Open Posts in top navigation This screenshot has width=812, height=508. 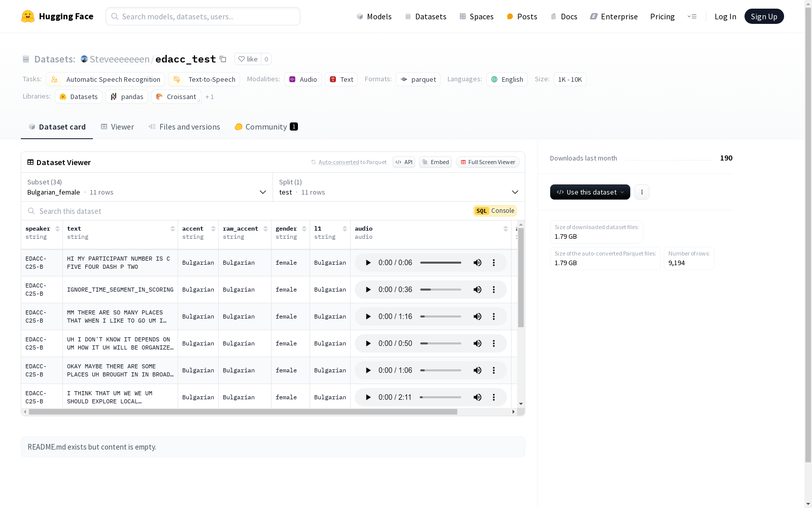tap(522, 16)
